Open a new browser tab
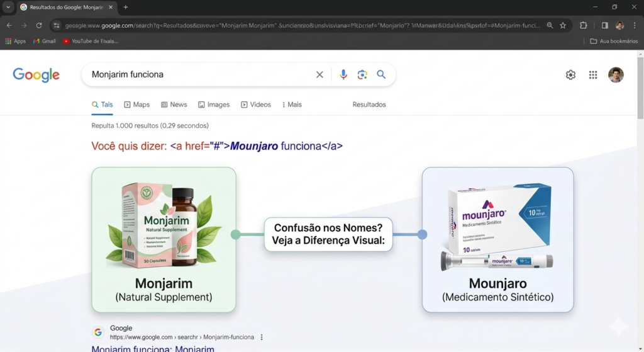The image size is (644, 352). tap(126, 7)
